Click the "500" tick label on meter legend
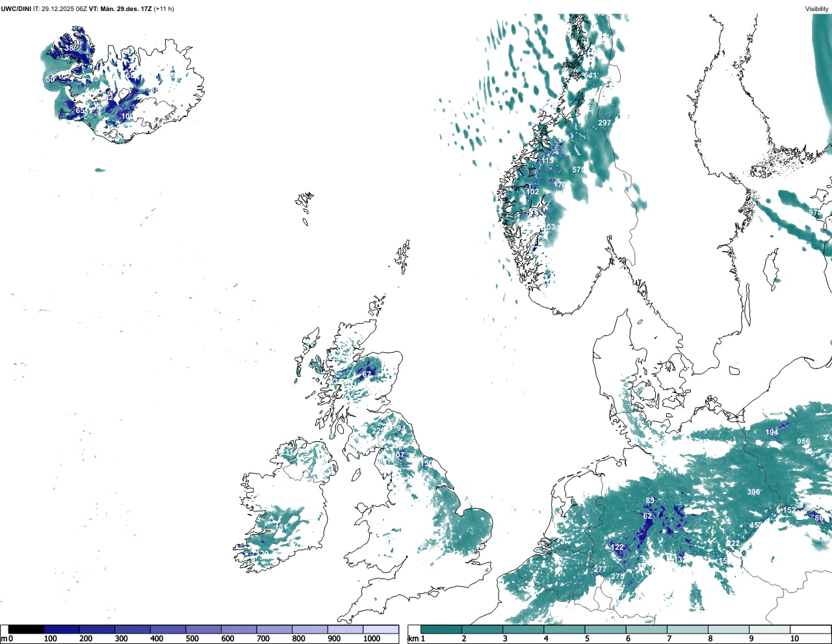 (x=192, y=639)
